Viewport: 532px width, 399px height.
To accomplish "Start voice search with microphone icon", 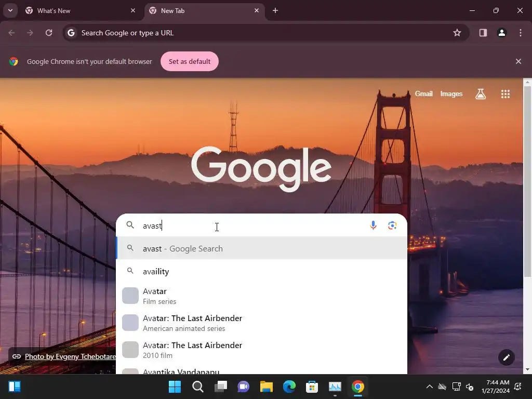I will [373, 225].
